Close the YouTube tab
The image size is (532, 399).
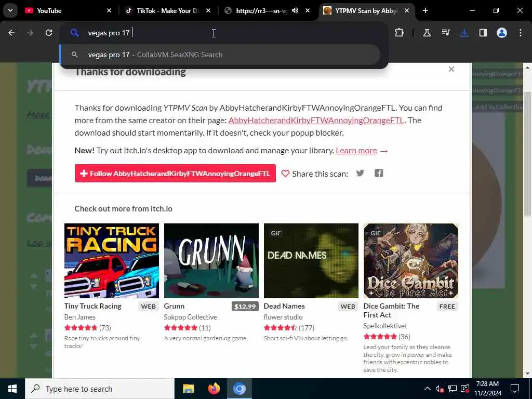[x=109, y=10]
